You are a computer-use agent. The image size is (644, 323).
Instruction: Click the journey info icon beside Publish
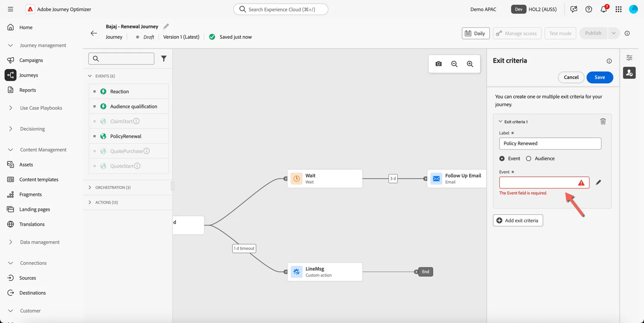click(627, 33)
